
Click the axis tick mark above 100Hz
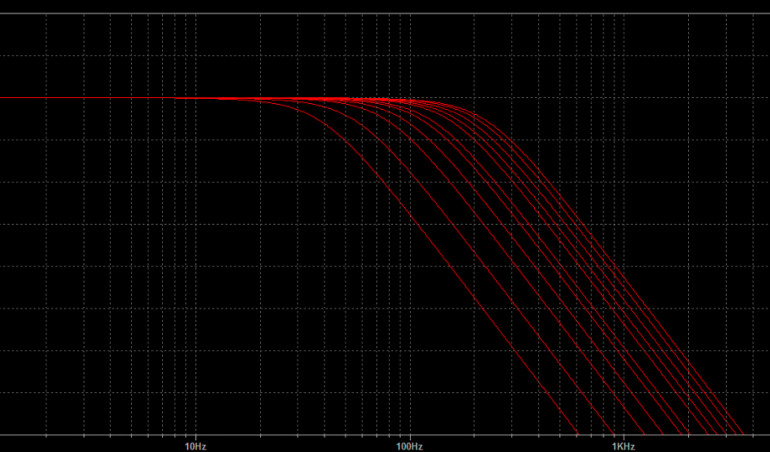[409, 433]
